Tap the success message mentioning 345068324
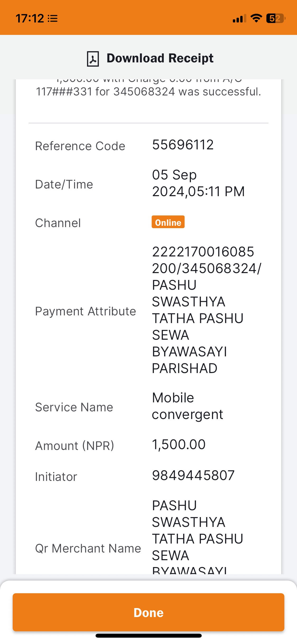 (x=148, y=89)
